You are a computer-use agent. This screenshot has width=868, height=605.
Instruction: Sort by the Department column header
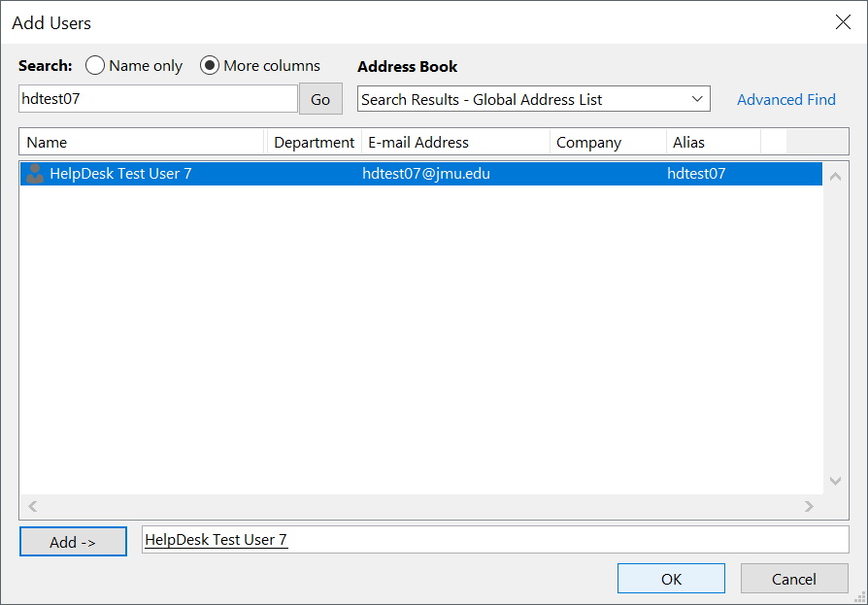(314, 142)
